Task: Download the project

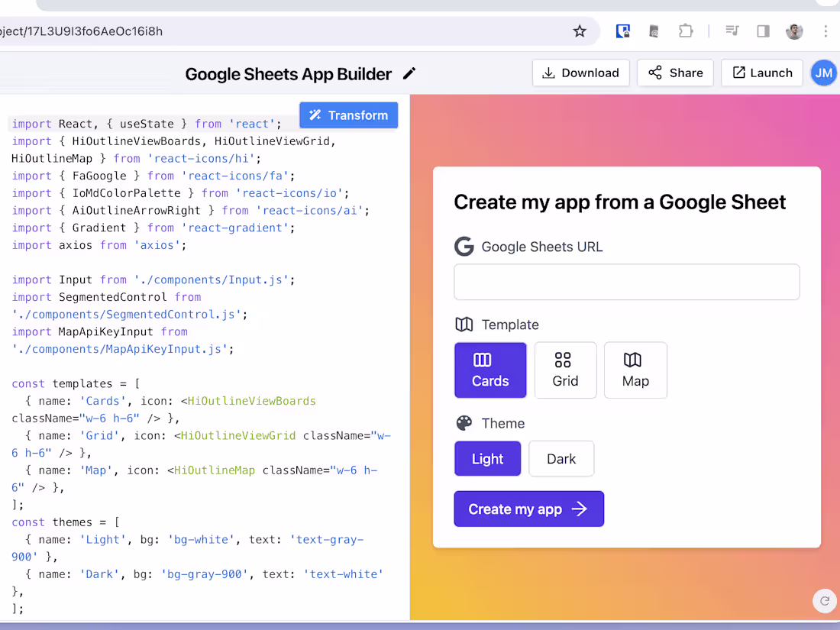Action: [580, 73]
